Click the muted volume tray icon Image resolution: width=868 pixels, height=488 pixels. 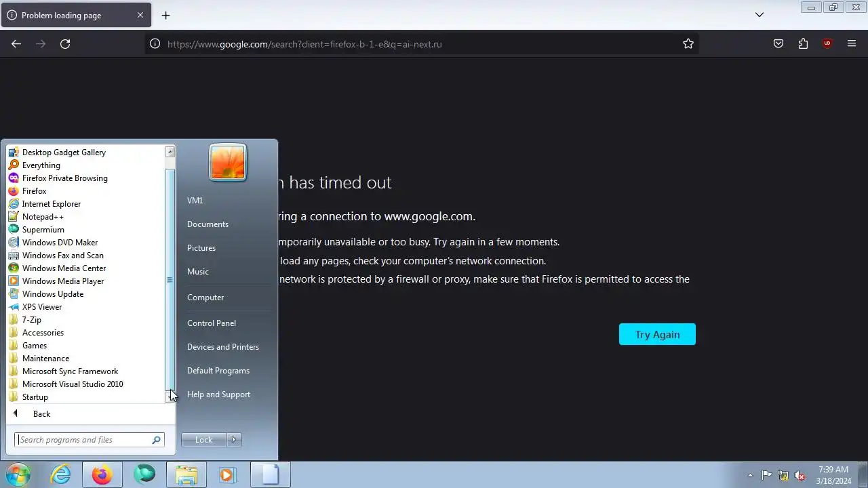point(800,475)
